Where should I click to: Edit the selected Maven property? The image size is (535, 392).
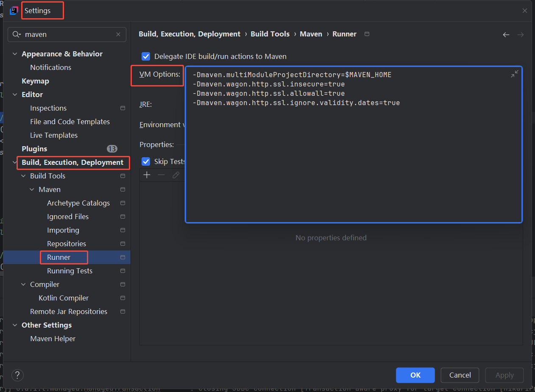[176, 175]
